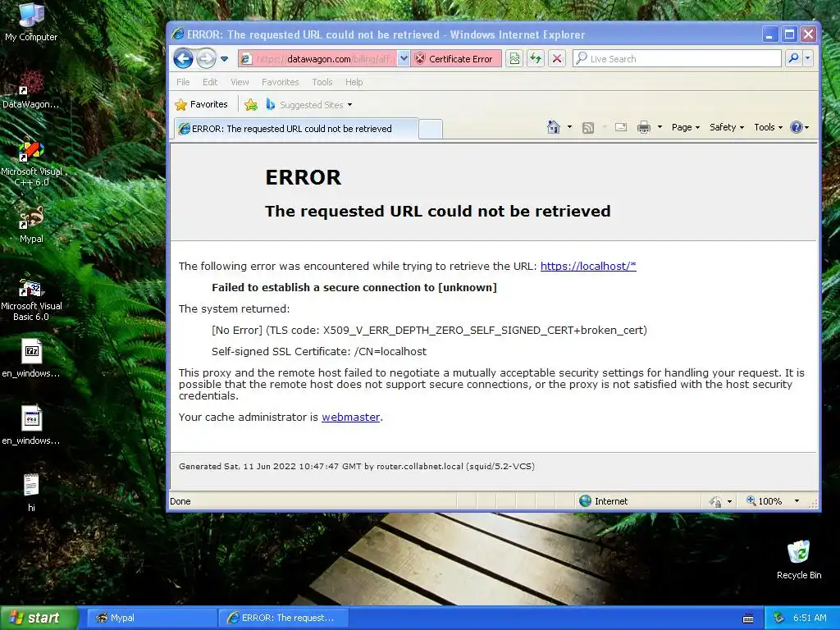Open the Recycle Bin
The height and width of the screenshot is (630, 840).
(799, 559)
